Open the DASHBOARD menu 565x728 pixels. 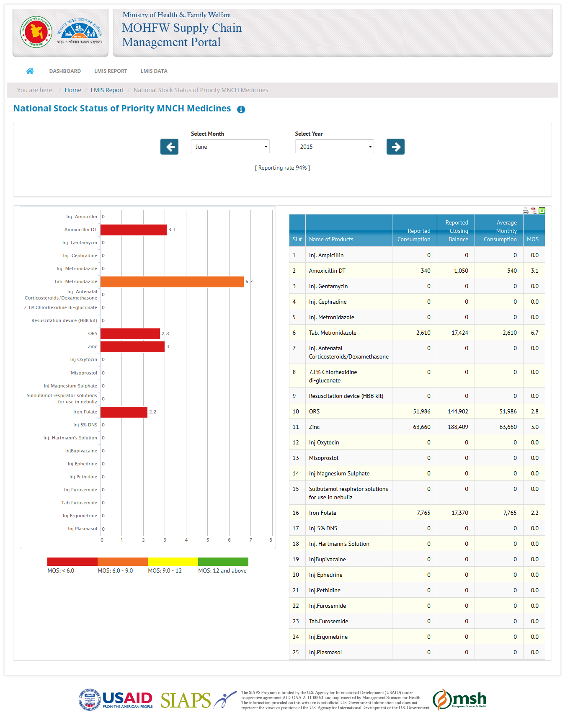[x=65, y=71]
